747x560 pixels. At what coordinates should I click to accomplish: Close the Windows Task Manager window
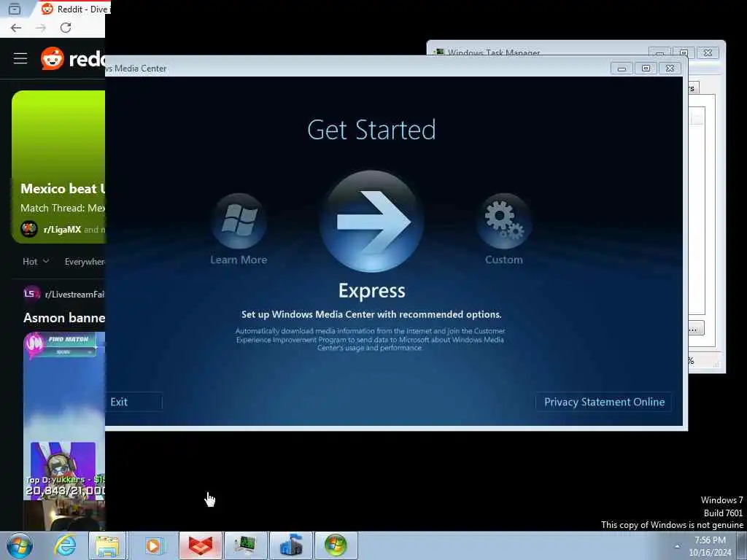[708, 52]
